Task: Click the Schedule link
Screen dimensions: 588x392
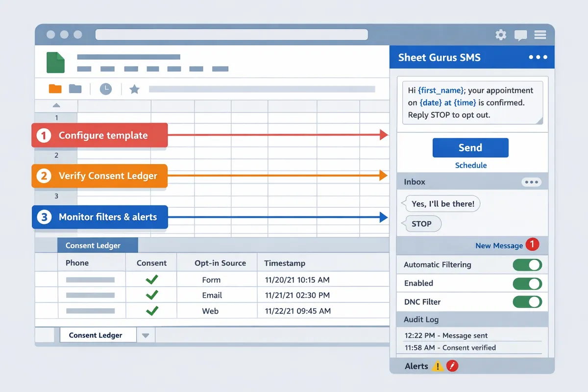Action: (471, 166)
